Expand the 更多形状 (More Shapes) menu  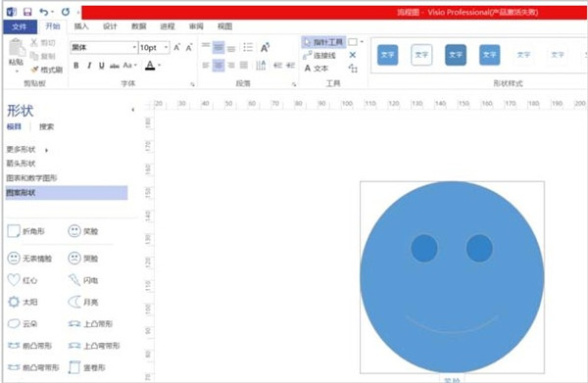coord(27,150)
